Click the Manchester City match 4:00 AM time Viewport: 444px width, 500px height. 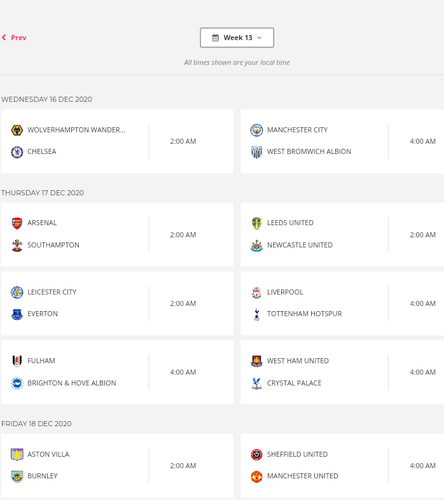point(423,141)
